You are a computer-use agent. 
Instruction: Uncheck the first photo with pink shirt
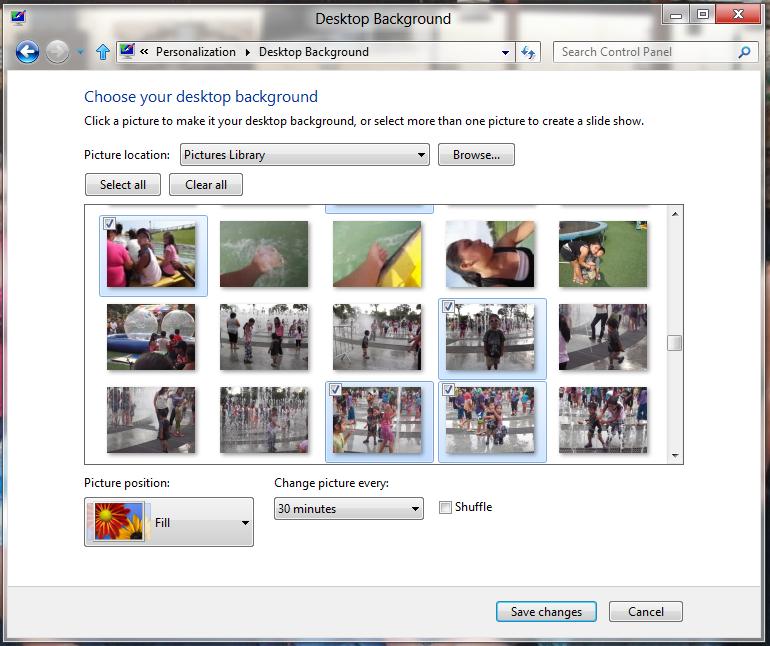coord(110,223)
